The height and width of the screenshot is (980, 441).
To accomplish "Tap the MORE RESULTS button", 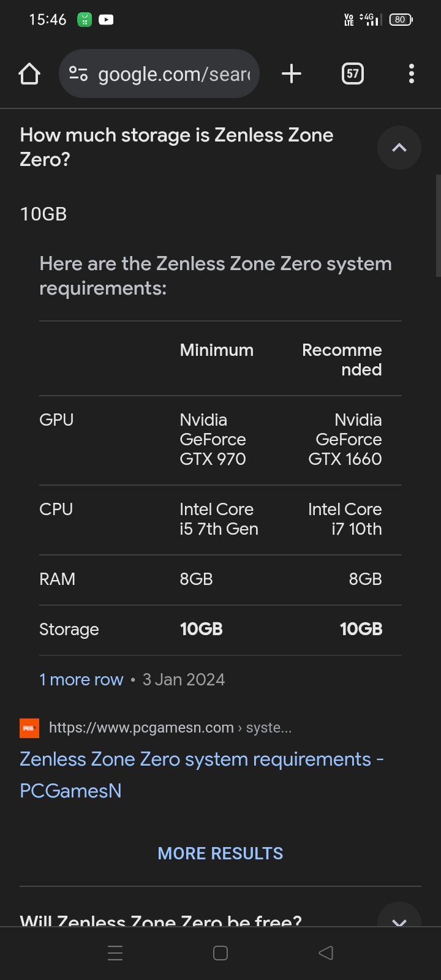I will 221,853.
